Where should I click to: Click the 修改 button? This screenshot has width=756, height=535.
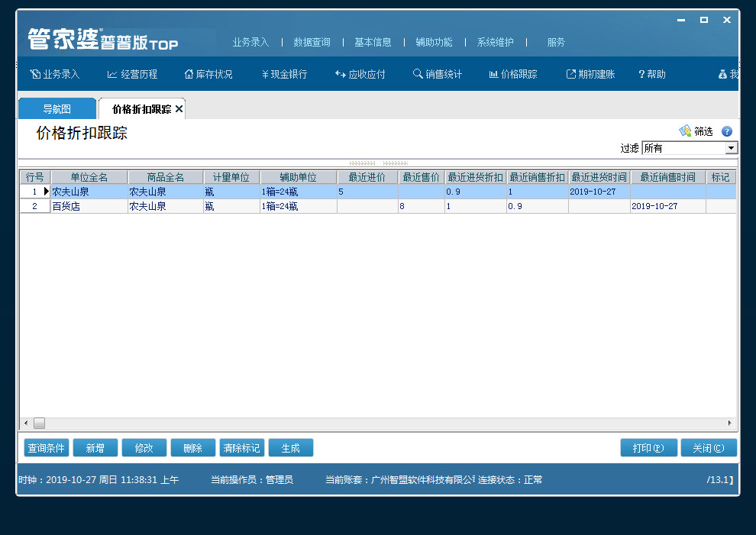pos(144,448)
